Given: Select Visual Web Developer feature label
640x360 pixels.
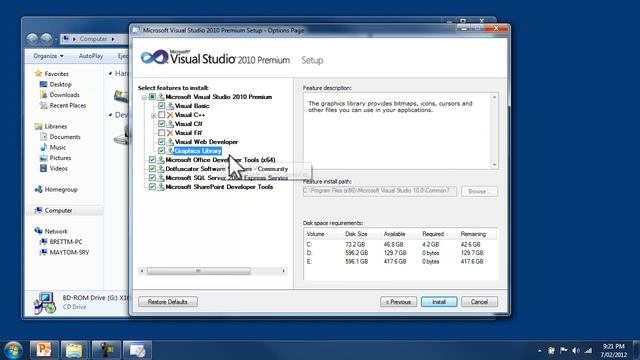Looking at the screenshot, I should 207,142.
